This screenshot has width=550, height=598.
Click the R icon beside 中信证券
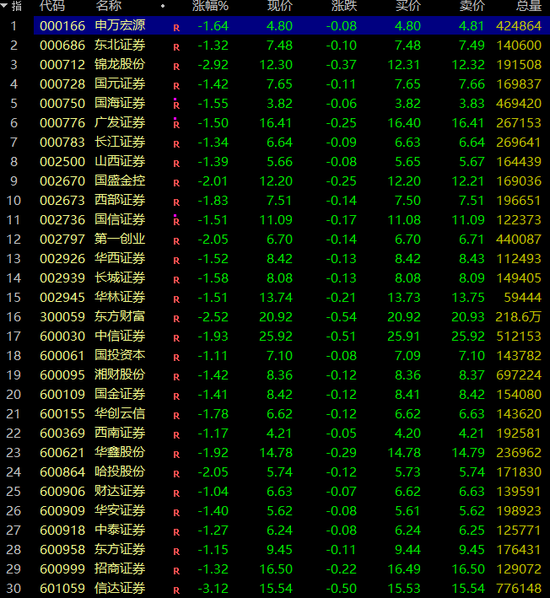click(176, 338)
